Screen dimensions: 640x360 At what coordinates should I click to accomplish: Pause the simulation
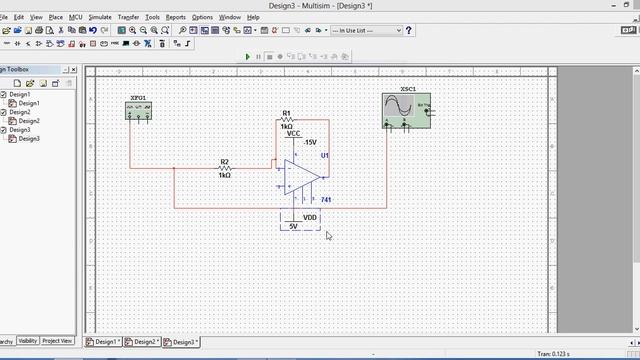tap(258, 57)
